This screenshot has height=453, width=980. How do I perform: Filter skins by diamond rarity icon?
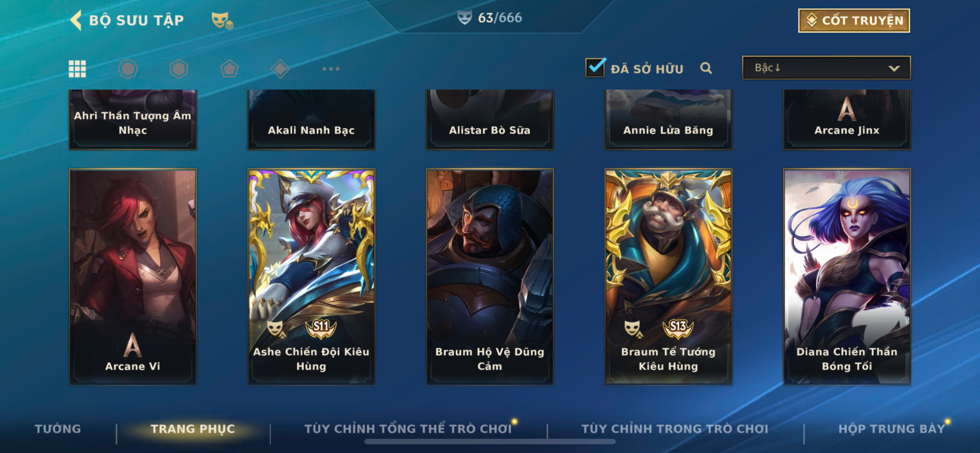point(280,69)
